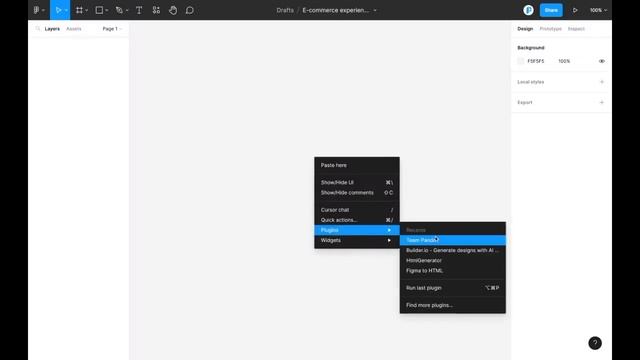The width and height of the screenshot is (640, 360).
Task: Expand the Widgets submenu
Action: [357, 240]
